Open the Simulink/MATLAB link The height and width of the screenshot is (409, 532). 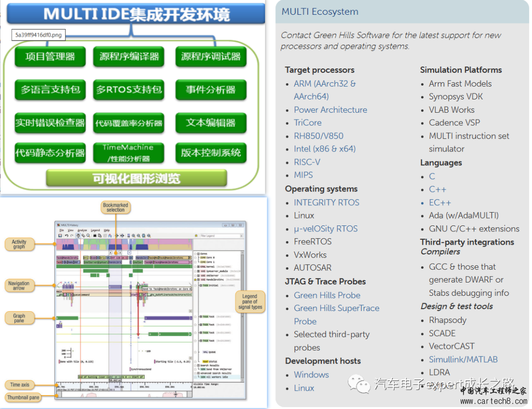pyautogui.click(x=463, y=359)
